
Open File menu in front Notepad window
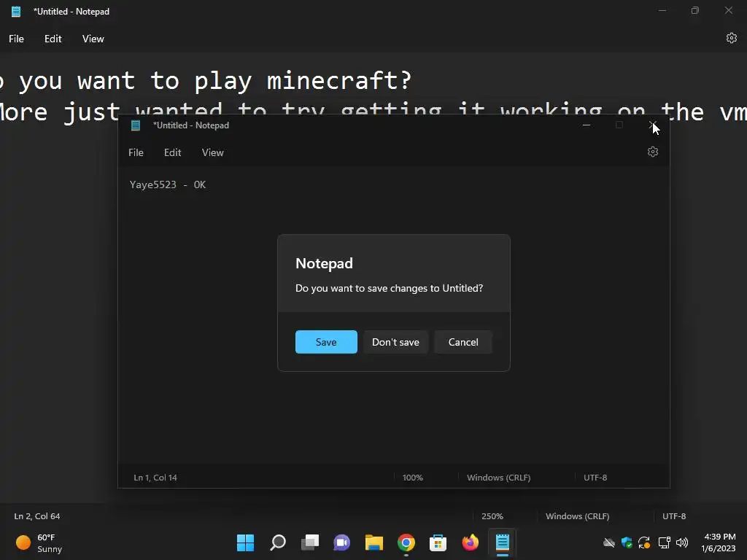[x=136, y=152]
